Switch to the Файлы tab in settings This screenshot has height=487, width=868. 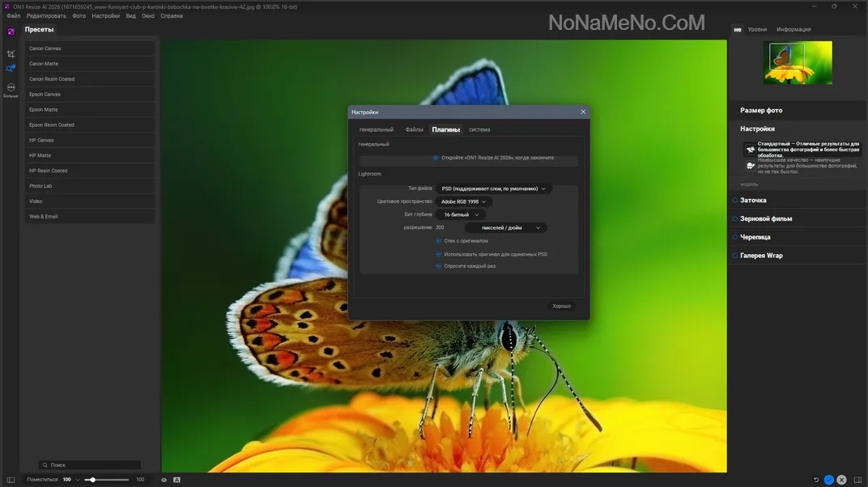pos(414,129)
